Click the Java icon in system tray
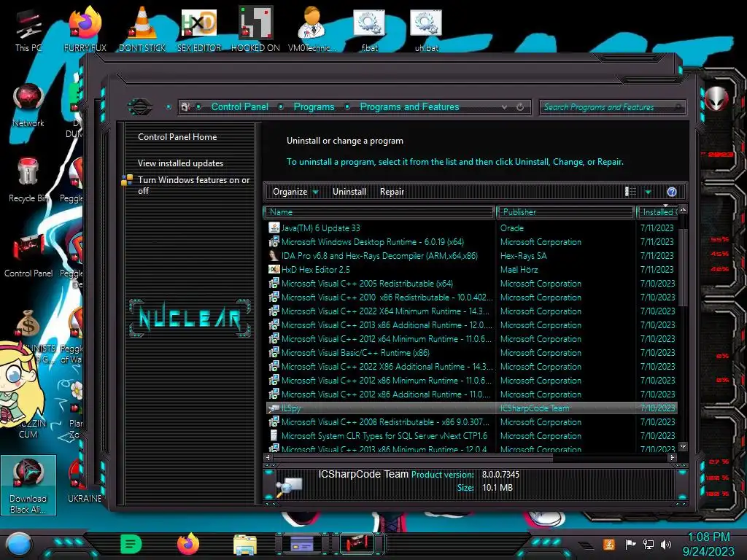 coord(609,544)
